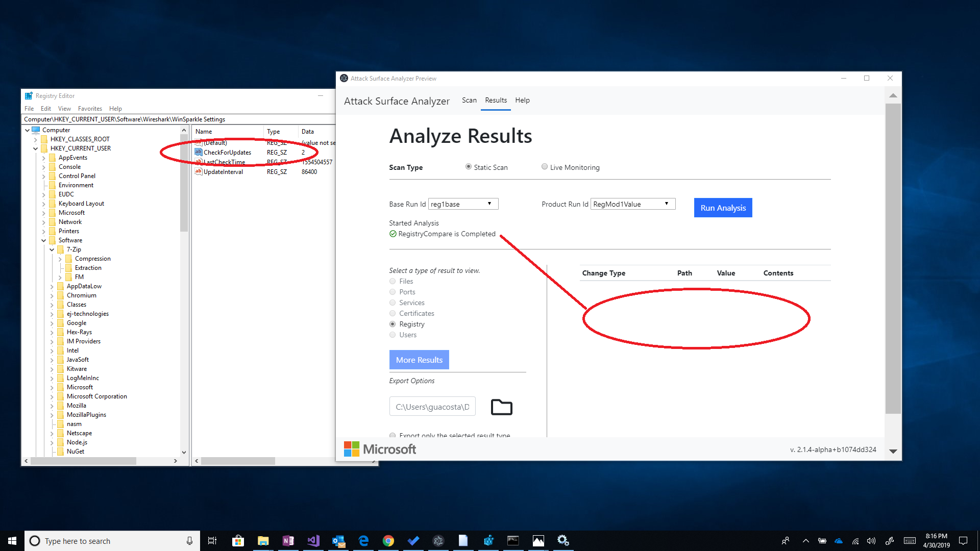The width and height of the screenshot is (980, 551).
Task: Click the export path input field
Action: click(432, 406)
